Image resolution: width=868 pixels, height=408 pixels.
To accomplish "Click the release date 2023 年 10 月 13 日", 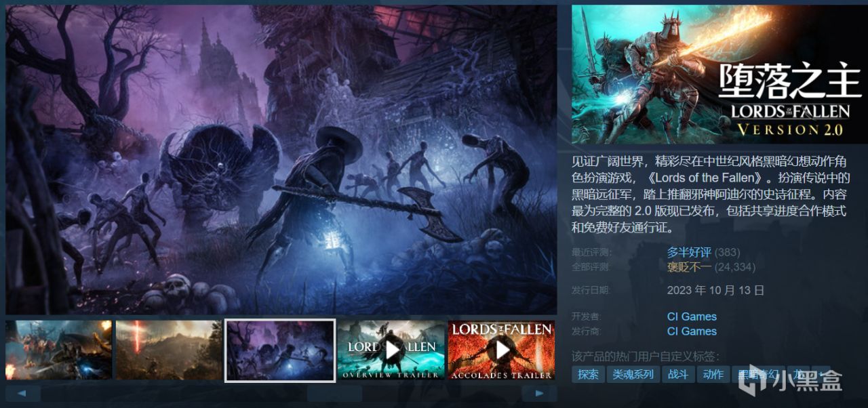I will (715, 290).
